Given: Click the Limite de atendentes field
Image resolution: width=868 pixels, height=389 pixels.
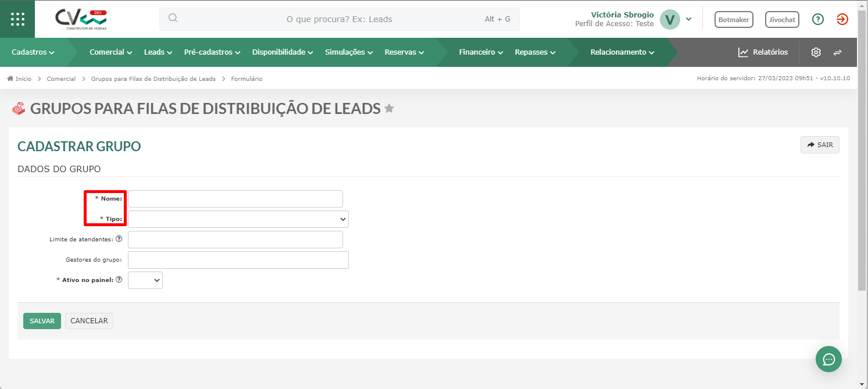Looking at the screenshot, I should tap(235, 240).
